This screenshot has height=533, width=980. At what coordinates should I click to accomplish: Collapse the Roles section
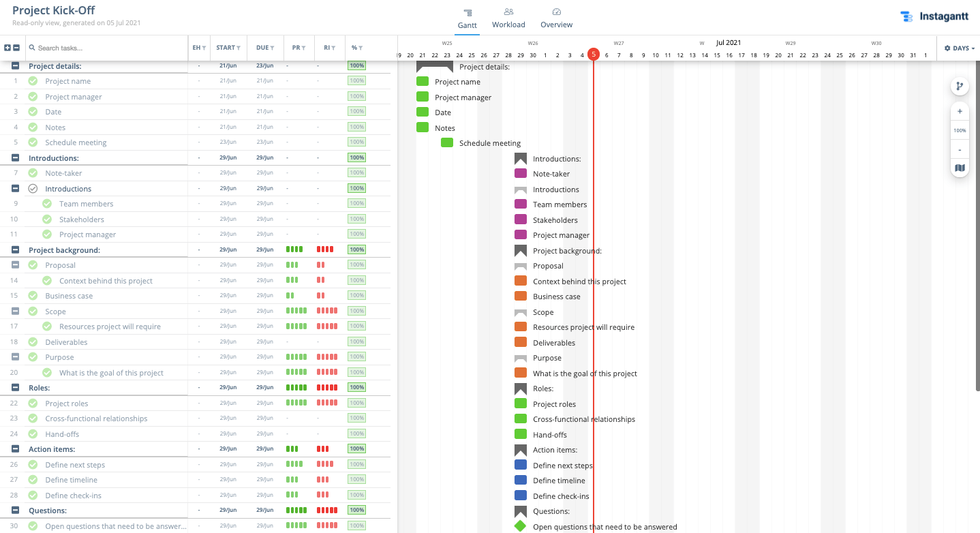pos(16,388)
